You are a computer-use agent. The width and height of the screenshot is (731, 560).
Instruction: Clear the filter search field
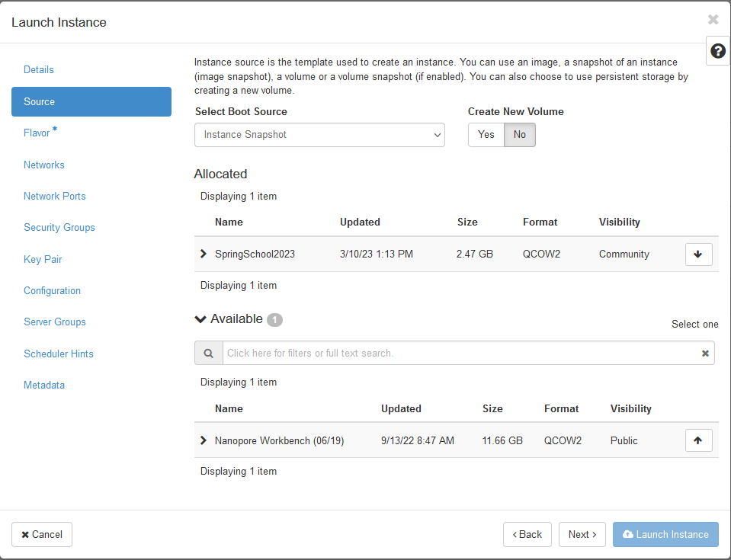[705, 354]
